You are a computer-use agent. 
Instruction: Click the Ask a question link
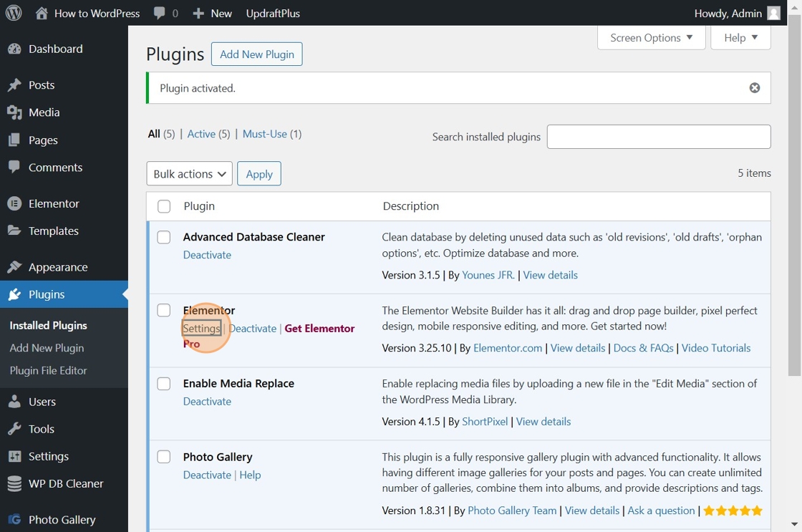pyautogui.click(x=662, y=511)
